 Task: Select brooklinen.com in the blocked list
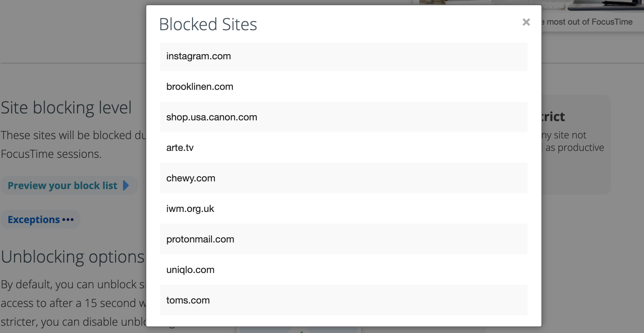(x=343, y=86)
